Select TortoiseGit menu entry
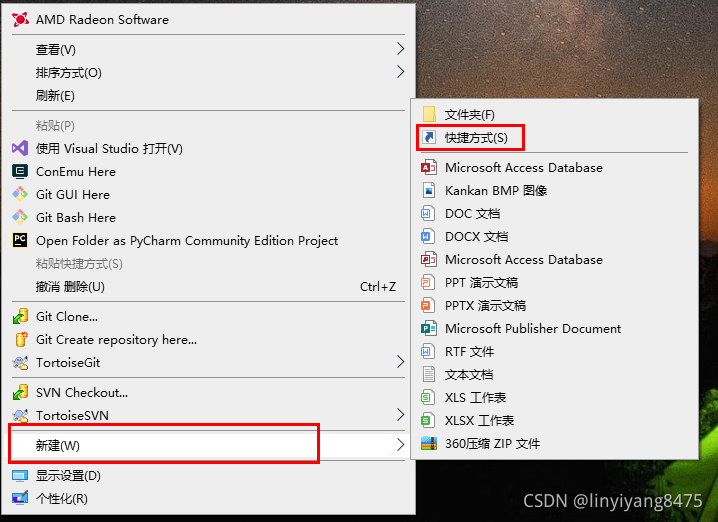Screen dimensions: 718x522 (208, 362)
